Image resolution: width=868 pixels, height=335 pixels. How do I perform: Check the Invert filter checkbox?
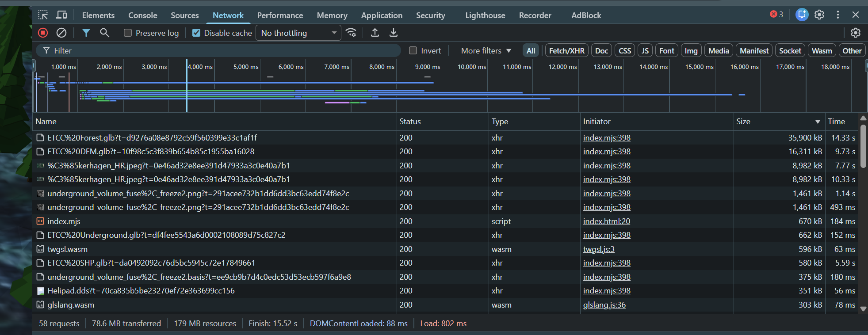click(x=413, y=51)
